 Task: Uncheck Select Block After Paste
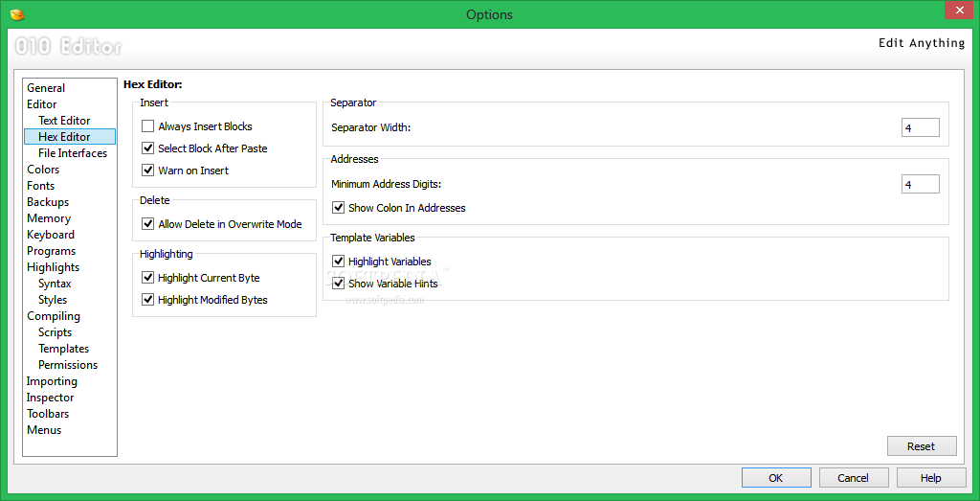pos(147,148)
